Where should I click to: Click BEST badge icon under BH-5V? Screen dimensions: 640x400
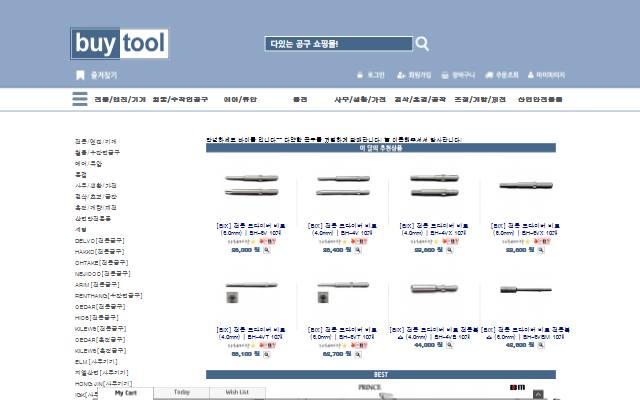tap(267, 242)
